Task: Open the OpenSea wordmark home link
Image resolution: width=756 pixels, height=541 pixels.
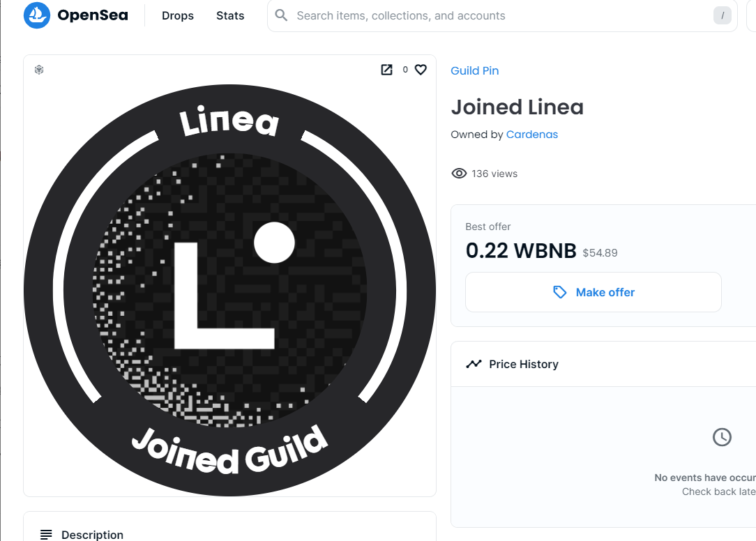Action: [x=93, y=15]
